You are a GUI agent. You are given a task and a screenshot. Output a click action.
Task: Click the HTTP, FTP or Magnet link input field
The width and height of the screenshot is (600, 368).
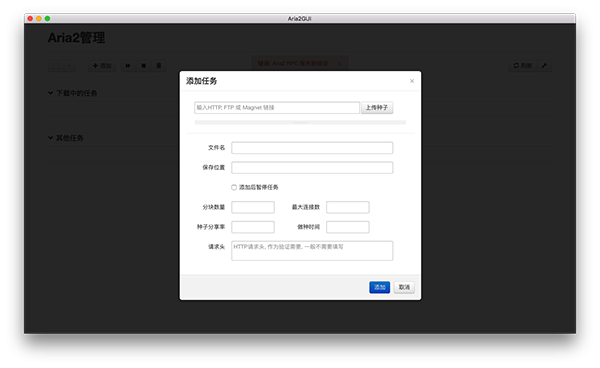pyautogui.click(x=277, y=107)
